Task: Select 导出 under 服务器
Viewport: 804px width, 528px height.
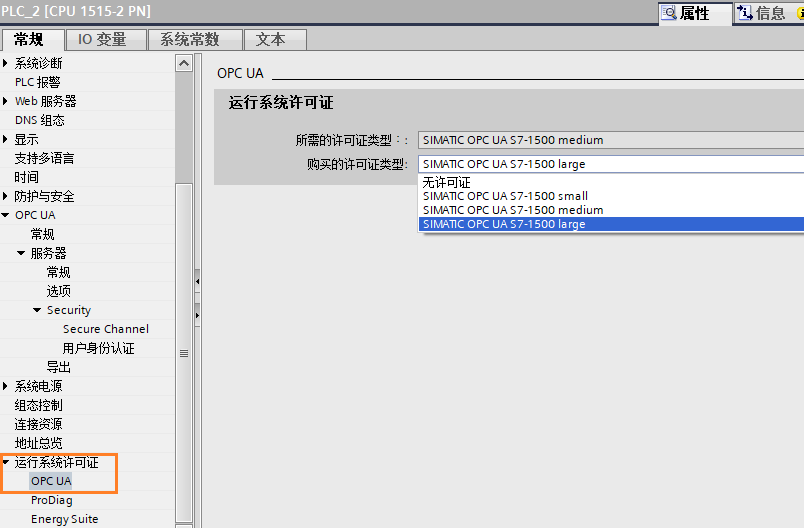Action: tap(58, 367)
